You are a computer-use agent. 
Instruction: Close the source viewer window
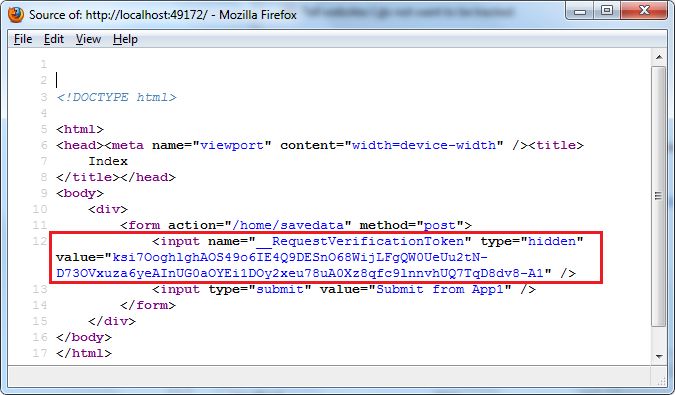[x=644, y=11]
